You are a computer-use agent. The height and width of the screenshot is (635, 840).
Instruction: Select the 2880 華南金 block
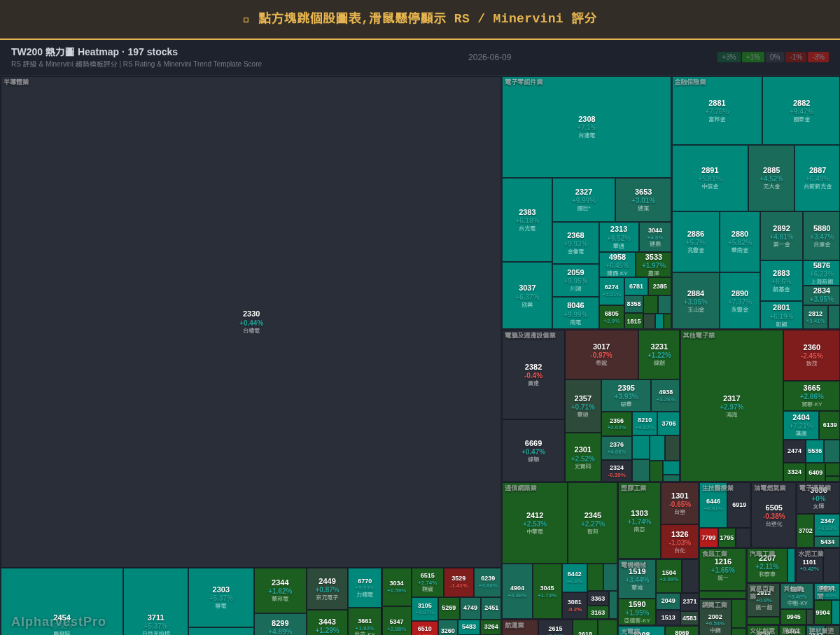tap(740, 242)
